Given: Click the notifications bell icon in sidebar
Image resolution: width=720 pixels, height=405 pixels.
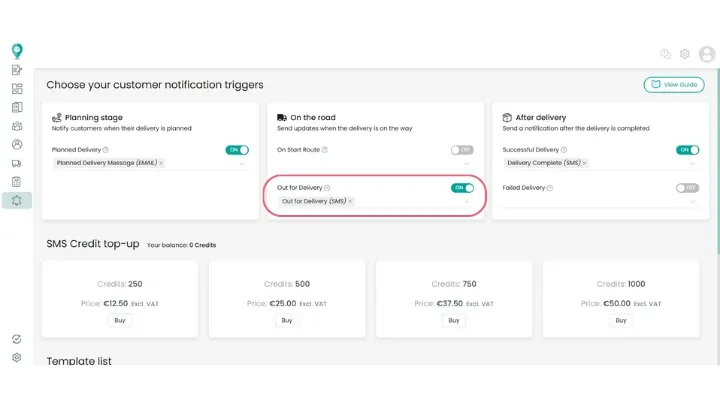Looking at the screenshot, I should tap(17, 200).
